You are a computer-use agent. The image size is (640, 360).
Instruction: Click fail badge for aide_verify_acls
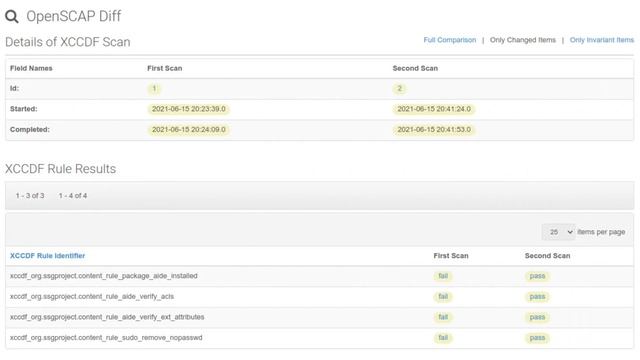point(443,297)
